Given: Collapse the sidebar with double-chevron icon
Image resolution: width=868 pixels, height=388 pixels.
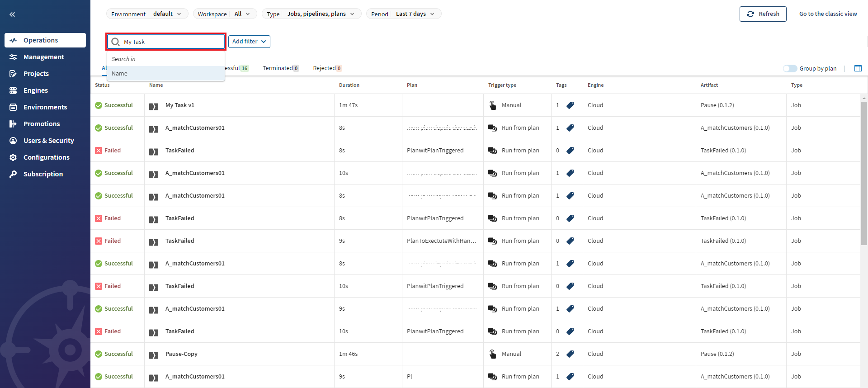Looking at the screenshot, I should 12,14.
